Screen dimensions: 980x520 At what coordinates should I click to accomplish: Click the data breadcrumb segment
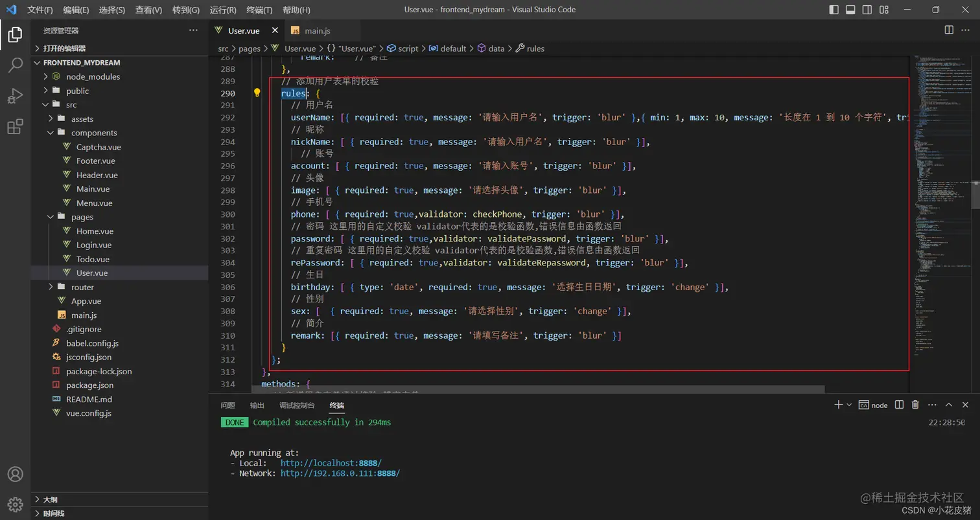pos(496,49)
